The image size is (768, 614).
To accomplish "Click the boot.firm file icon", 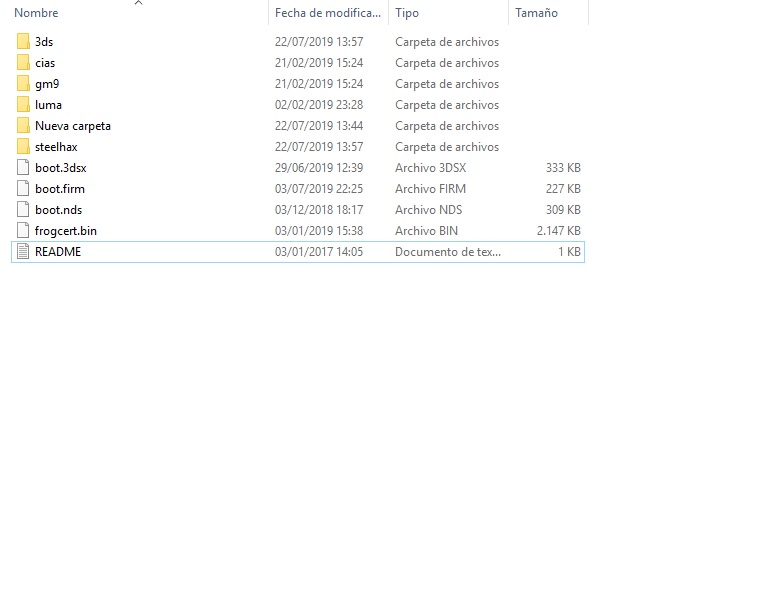I will [x=23, y=189].
